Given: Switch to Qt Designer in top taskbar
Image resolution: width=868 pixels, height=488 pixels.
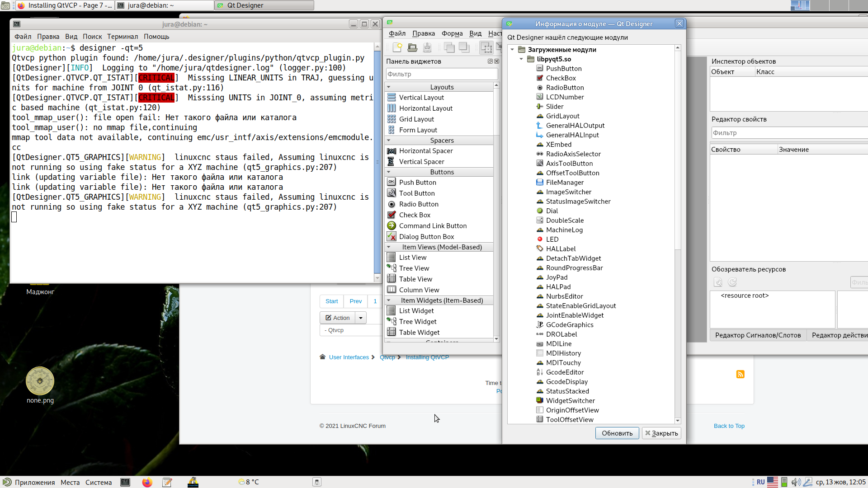Looking at the screenshot, I should [264, 5].
